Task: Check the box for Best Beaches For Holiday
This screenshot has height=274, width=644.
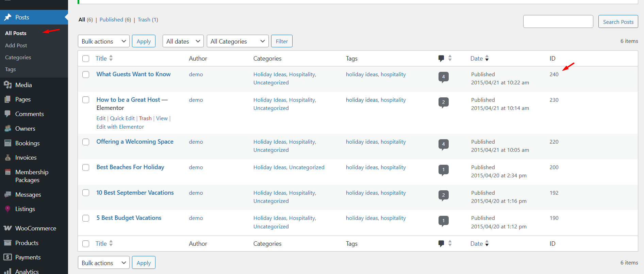Action: (86, 167)
